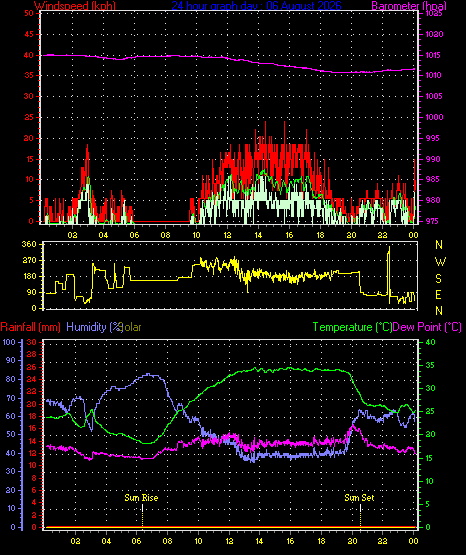Click the 50 kph windspeed scale value

click(x=29, y=13)
